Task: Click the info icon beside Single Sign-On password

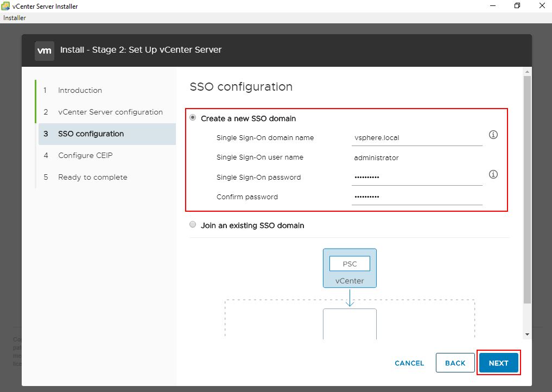Action: coord(493,174)
